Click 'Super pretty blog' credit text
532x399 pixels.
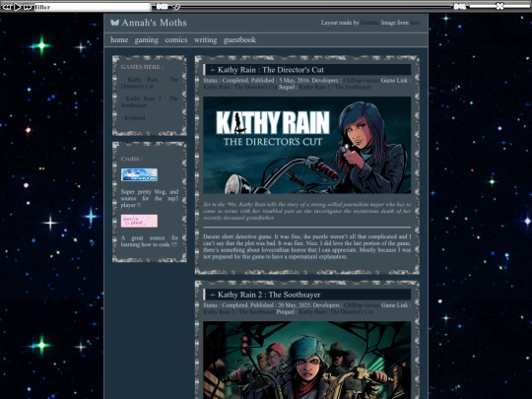click(x=150, y=198)
